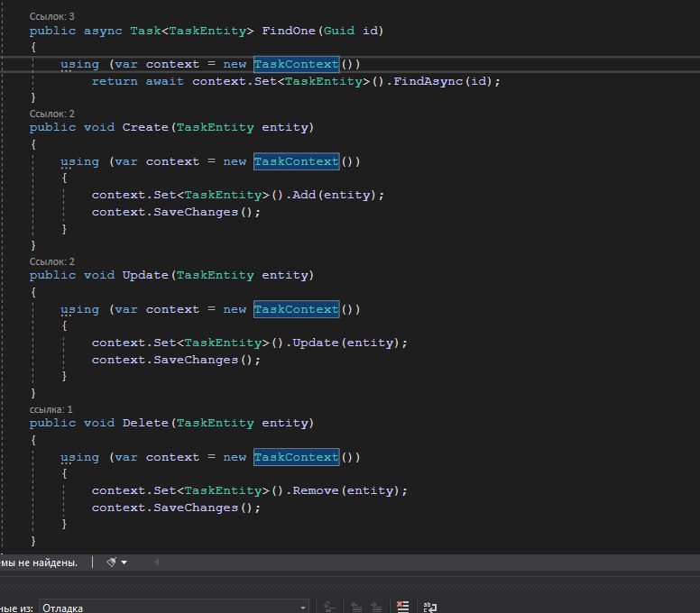The image size is (700, 613).
Task: Click the go to next message icon
Action: tap(376, 608)
